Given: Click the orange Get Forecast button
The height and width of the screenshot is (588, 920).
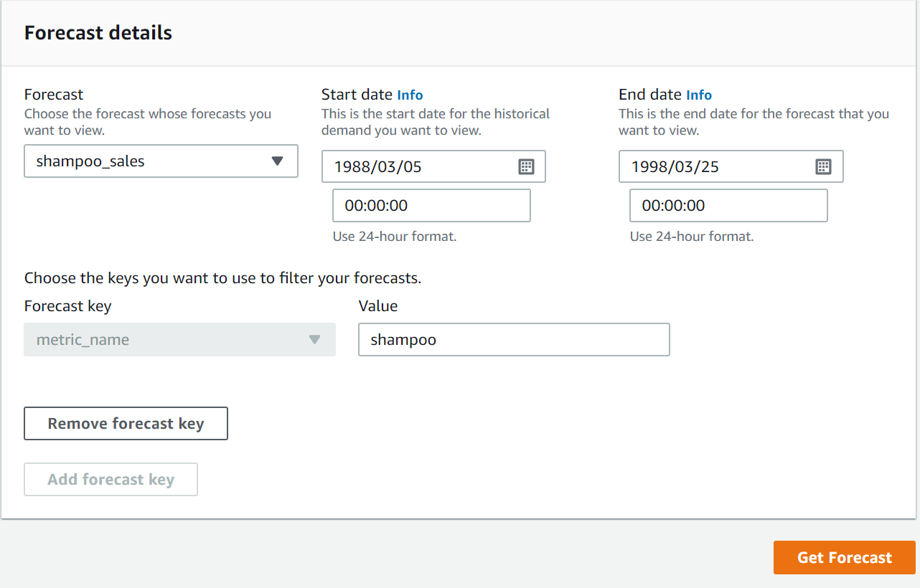Looking at the screenshot, I should tap(844, 558).
